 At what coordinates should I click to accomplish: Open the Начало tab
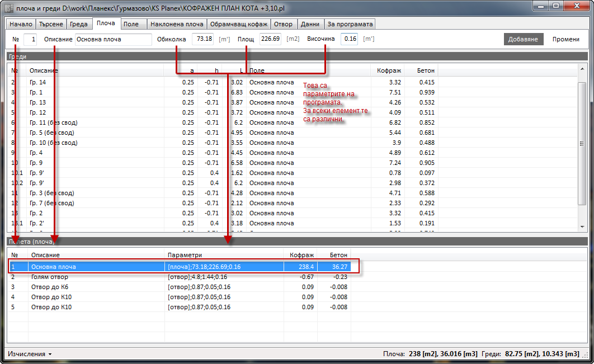click(21, 24)
